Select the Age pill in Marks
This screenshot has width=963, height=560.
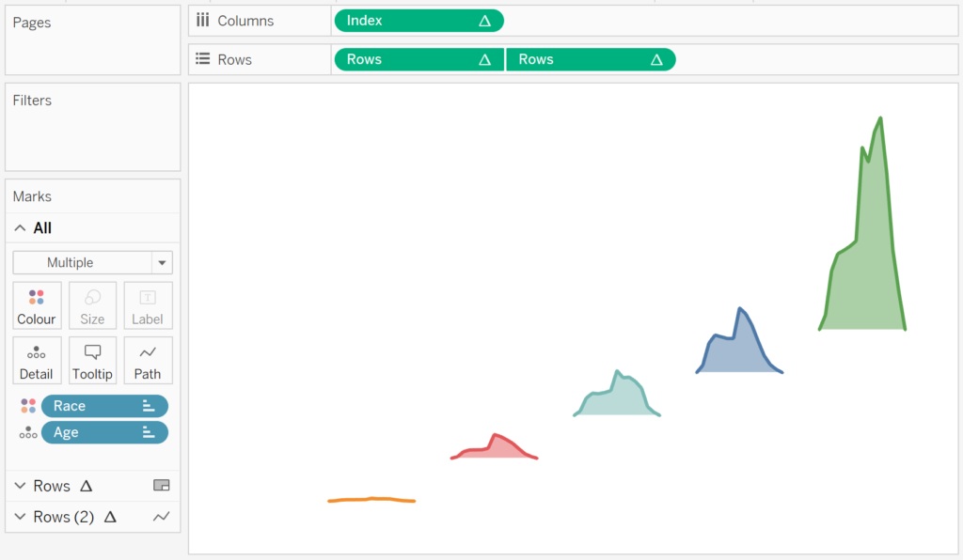tap(104, 432)
